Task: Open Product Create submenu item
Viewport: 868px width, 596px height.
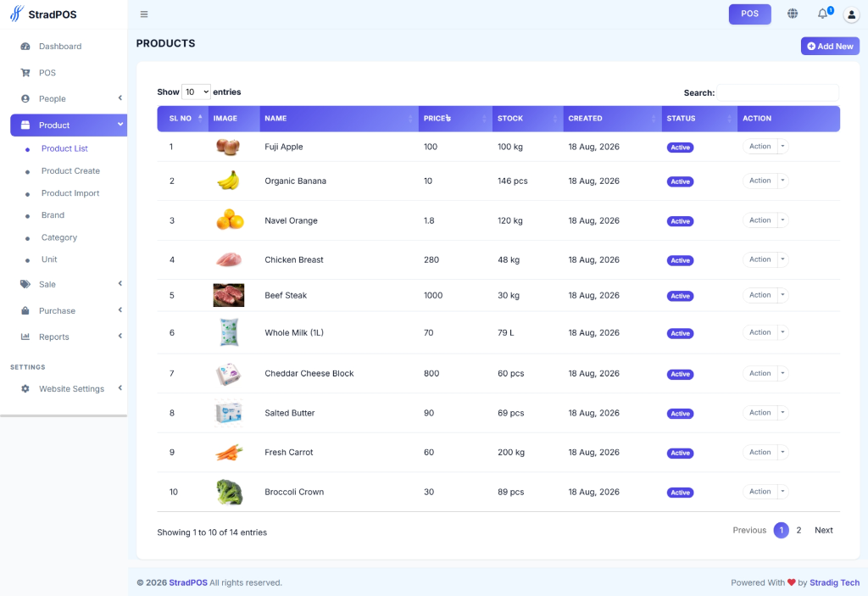Action: point(70,170)
